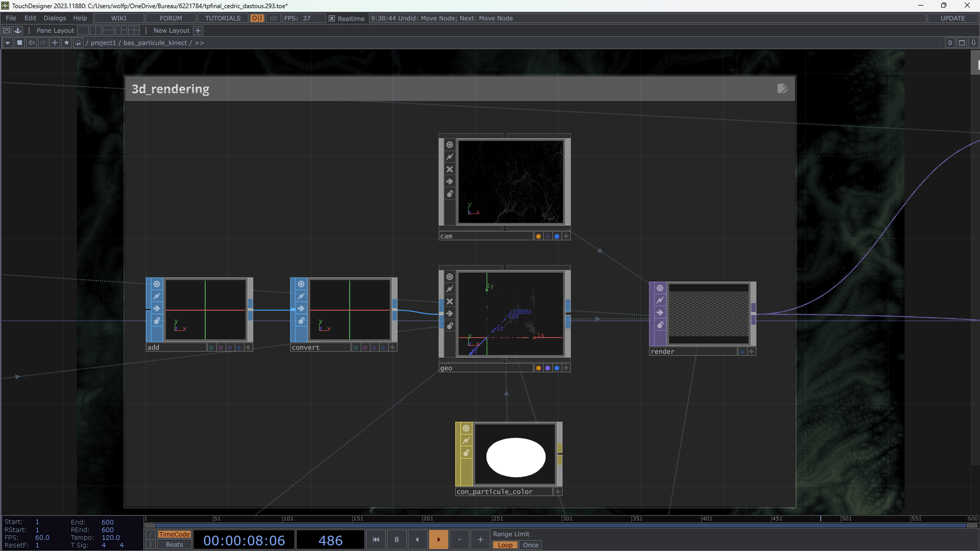Click the note icon on 3d_rendering annotation
Image resolution: width=980 pixels, height=551 pixels.
(x=782, y=89)
